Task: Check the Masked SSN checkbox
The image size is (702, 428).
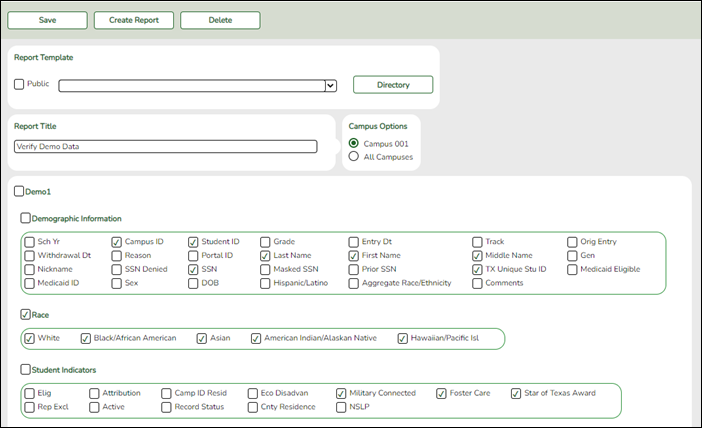Action: (265, 270)
